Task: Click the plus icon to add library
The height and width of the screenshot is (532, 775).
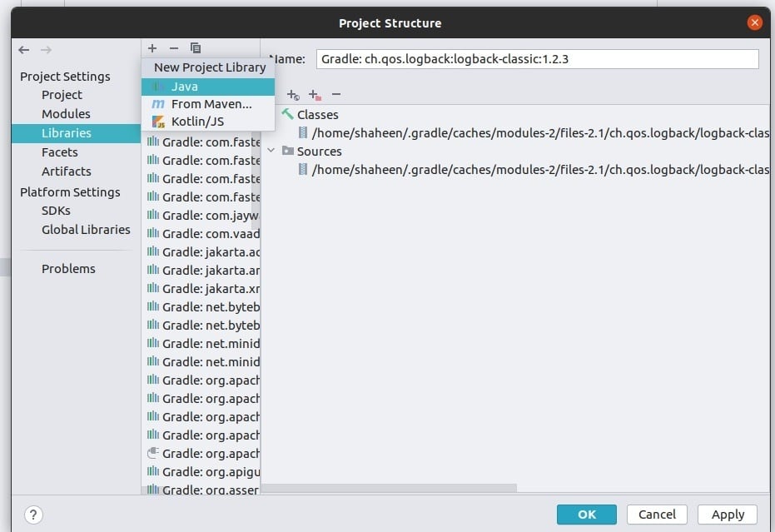Action: point(152,48)
